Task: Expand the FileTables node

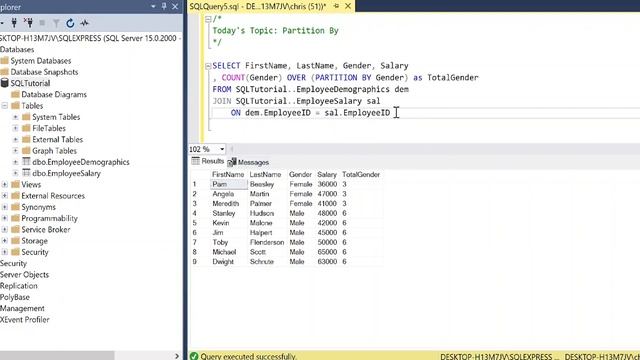Action: (x=16, y=128)
